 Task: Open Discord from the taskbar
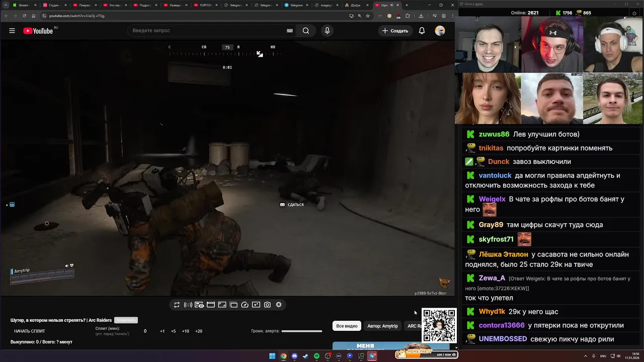point(294,356)
